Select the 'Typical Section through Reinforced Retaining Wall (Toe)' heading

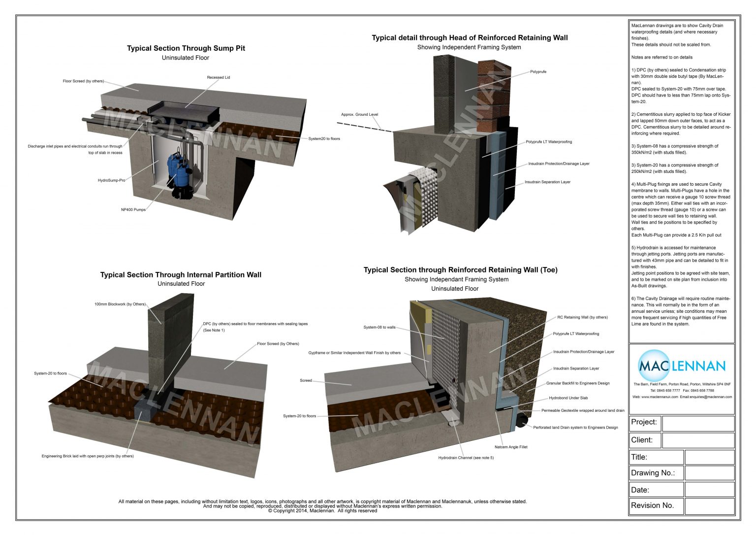pos(460,270)
